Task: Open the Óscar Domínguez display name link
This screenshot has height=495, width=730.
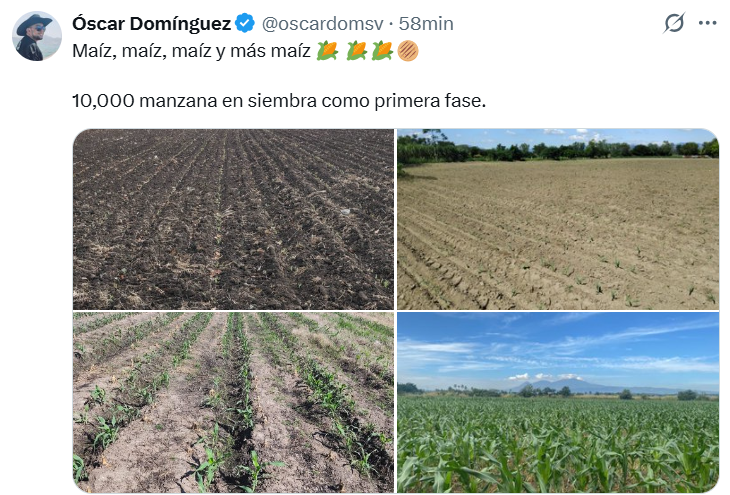Action: (155, 23)
